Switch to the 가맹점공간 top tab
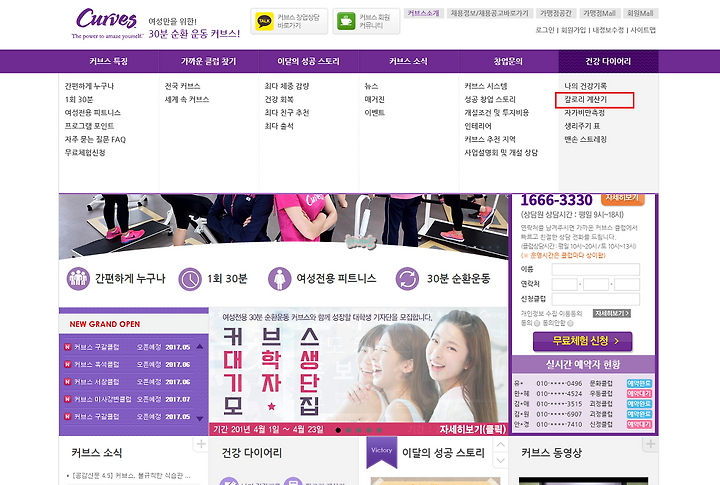The height and width of the screenshot is (485, 720). (556, 13)
